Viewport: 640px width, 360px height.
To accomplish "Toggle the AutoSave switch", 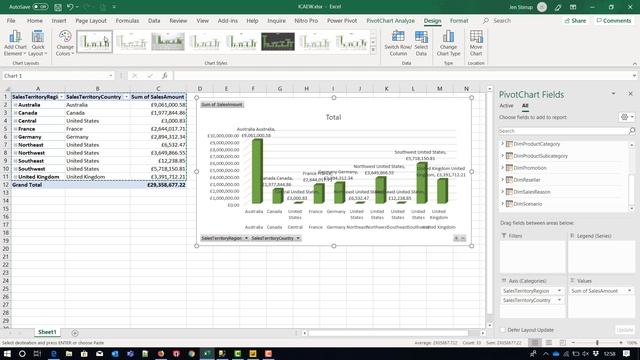I will click(40, 7).
